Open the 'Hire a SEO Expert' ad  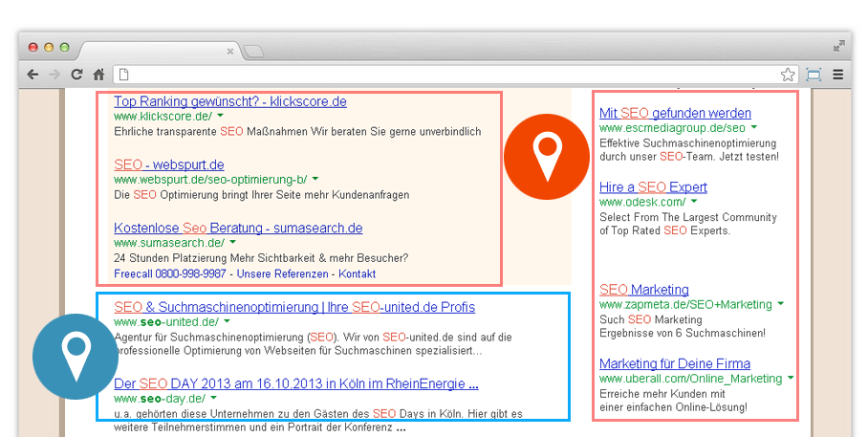653,187
